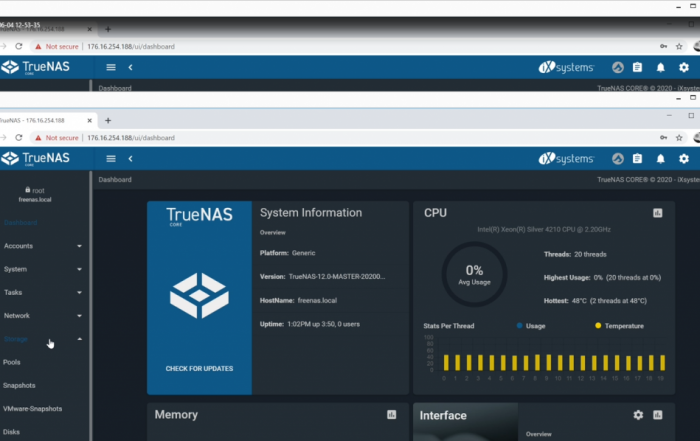Open saved password key icon in front browser
The height and width of the screenshot is (441, 700).
pos(663,137)
